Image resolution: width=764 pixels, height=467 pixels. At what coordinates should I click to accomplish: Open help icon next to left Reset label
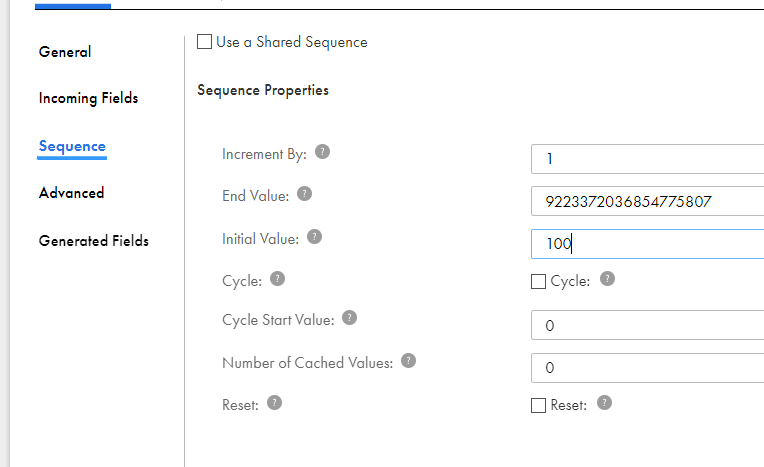tap(274, 403)
